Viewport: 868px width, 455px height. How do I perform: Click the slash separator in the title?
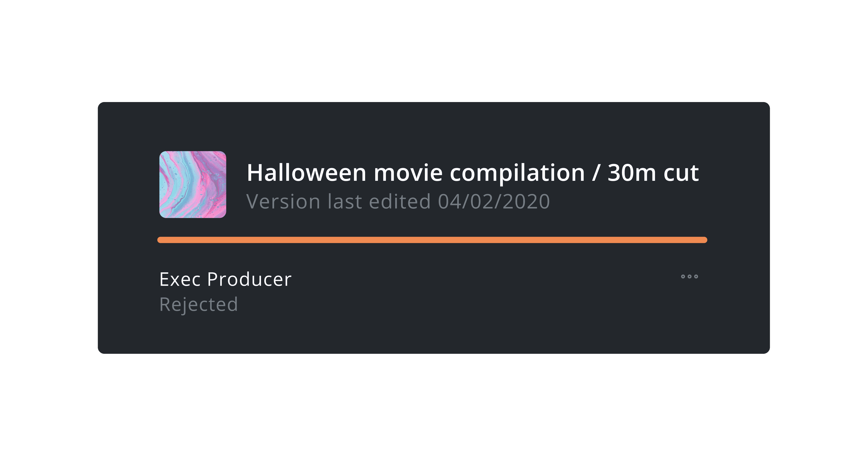596,173
